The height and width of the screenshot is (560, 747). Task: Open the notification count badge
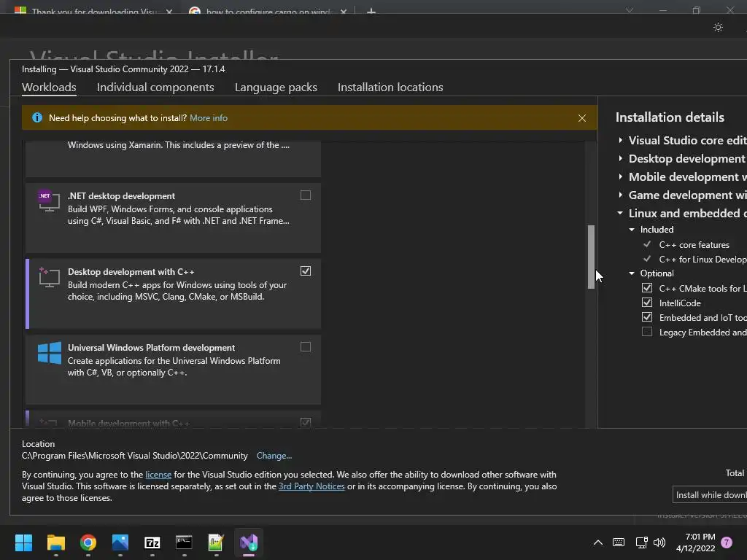(727, 542)
